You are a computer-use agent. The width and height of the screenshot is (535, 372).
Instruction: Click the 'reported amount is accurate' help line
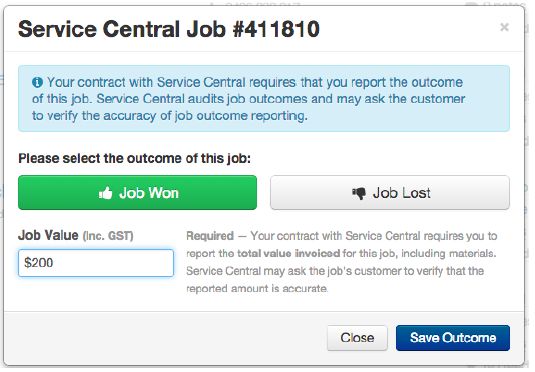pos(257,288)
